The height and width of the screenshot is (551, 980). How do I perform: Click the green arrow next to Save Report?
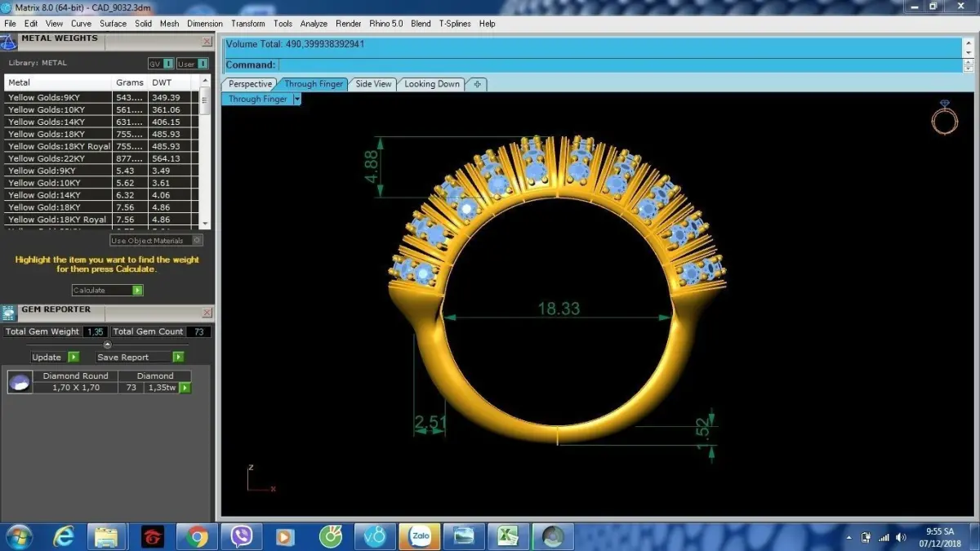click(178, 357)
